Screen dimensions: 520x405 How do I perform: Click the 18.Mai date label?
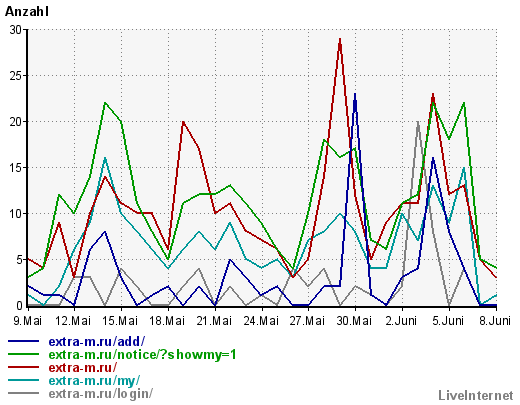point(167,321)
